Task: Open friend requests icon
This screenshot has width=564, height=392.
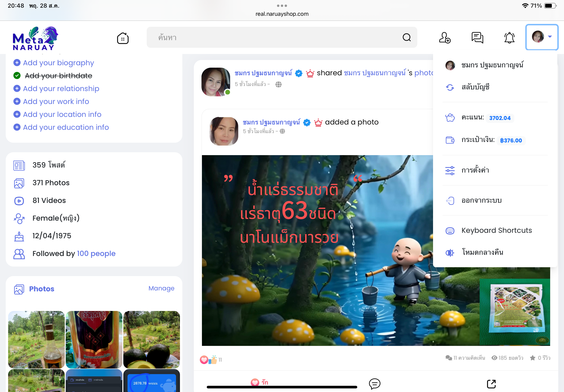Action: coord(445,38)
